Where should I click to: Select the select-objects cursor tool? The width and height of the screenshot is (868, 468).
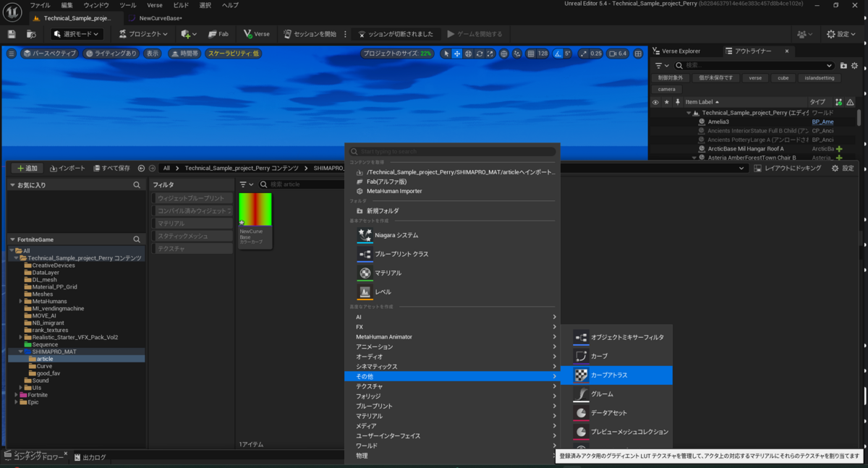tap(446, 54)
